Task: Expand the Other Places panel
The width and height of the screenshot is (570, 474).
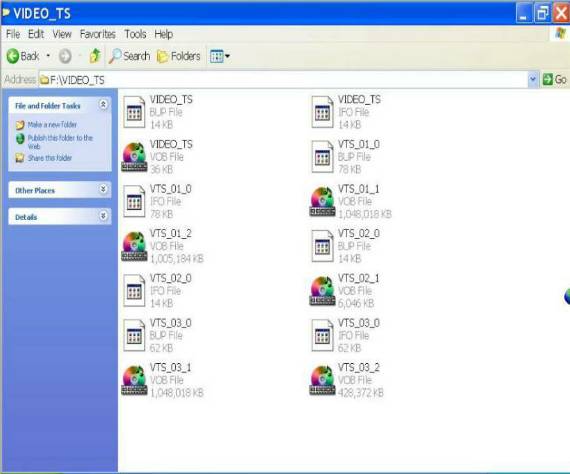Action: (103, 190)
